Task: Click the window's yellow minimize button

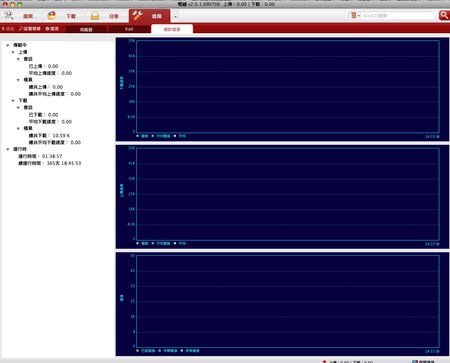Action: [x=12, y=4]
